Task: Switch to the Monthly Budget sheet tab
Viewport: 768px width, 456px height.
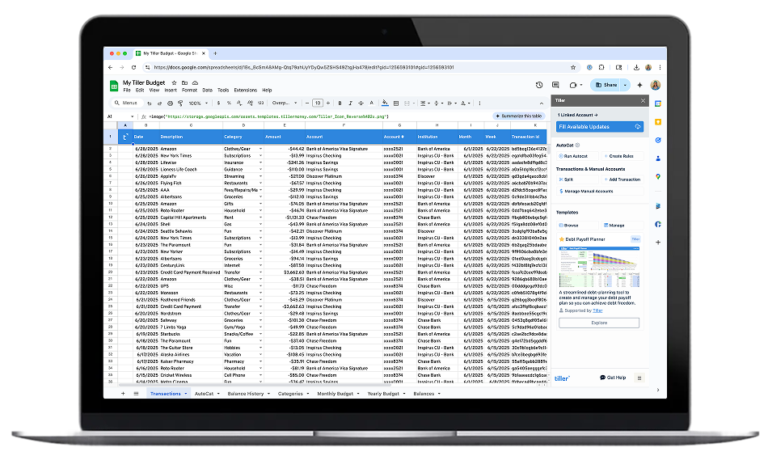Action: 335,394
